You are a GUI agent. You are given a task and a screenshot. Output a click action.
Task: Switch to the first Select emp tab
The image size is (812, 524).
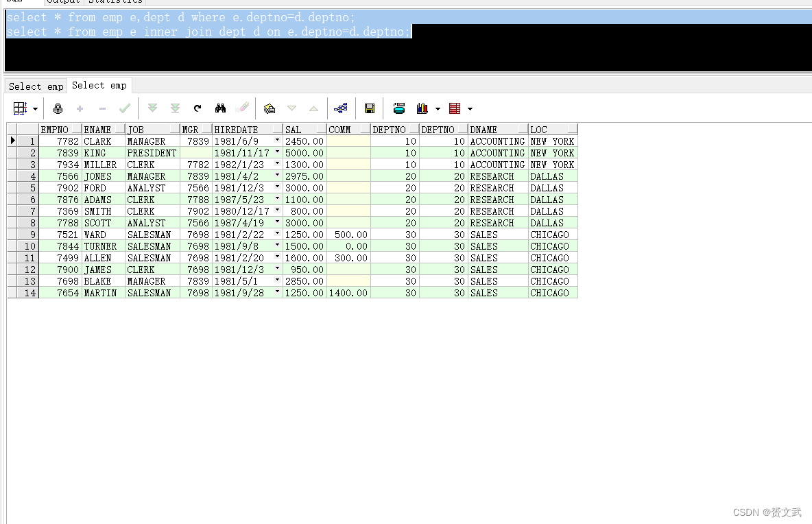click(x=36, y=86)
